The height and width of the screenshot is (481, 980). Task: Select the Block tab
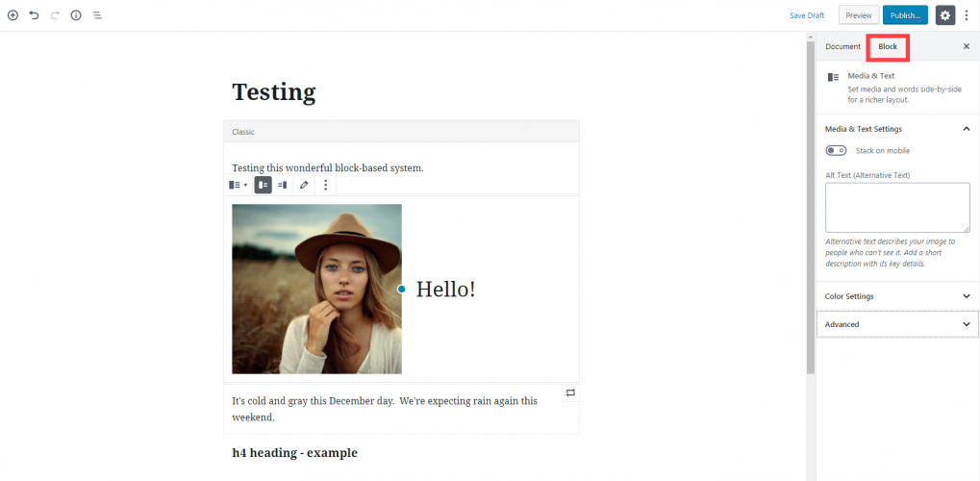pyautogui.click(x=888, y=46)
